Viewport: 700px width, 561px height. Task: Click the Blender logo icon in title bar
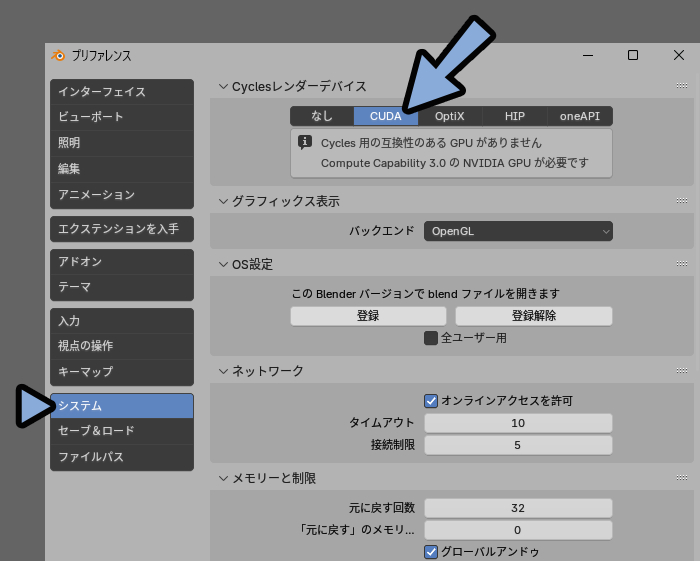point(58,56)
